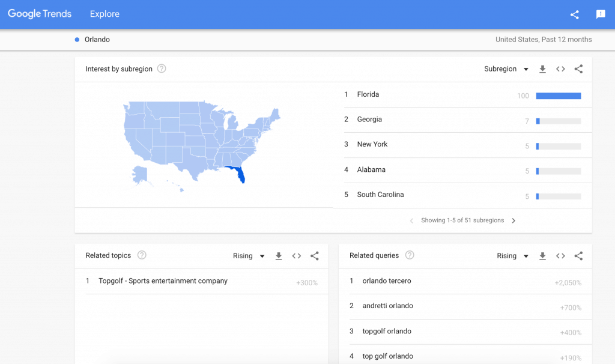The image size is (615, 364).
Task: Download the Interest by subregion data as CSV
Action: [542, 69]
